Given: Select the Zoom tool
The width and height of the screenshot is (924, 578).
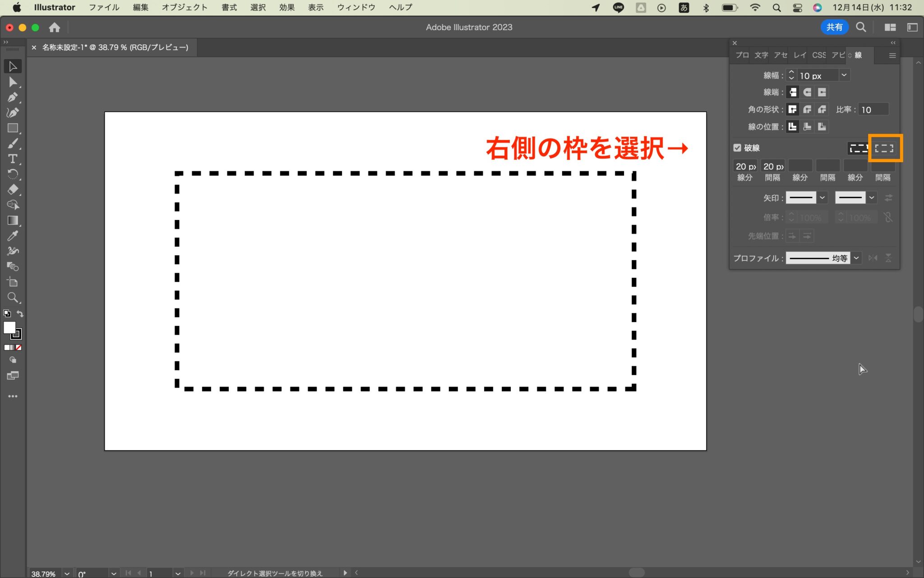Looking at the screenshot, I should [x=13, y=298].
